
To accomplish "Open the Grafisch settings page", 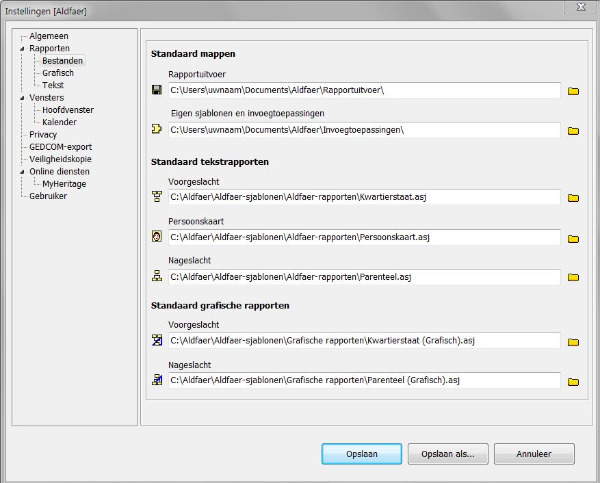I will pos(58,73).
